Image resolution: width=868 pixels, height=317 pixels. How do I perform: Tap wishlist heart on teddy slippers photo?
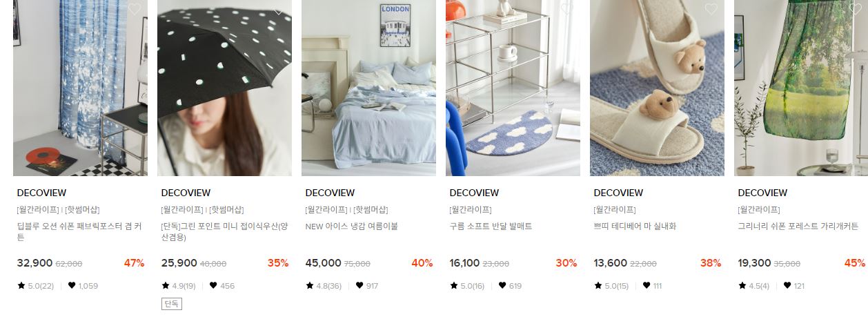[x=711, y=9]
